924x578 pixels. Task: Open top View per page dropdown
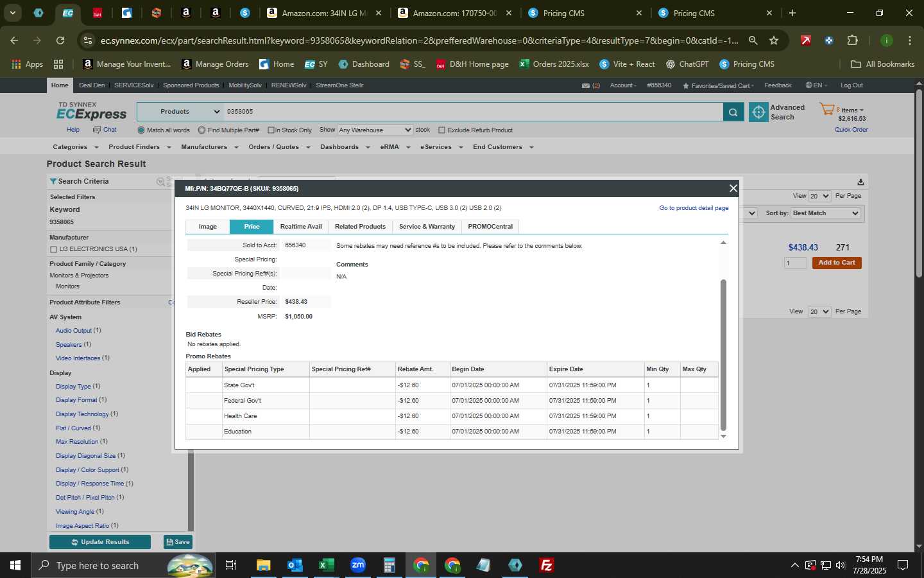click(x=819, y=196)
